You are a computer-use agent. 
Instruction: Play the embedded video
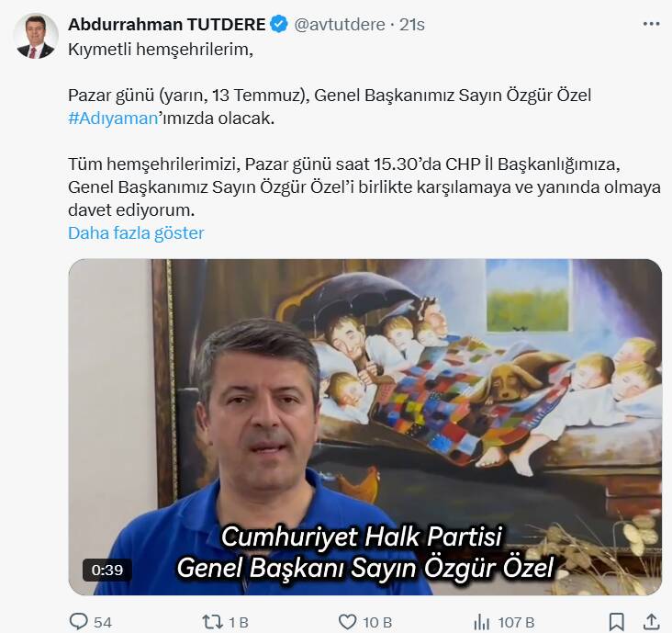pos(365,426)
